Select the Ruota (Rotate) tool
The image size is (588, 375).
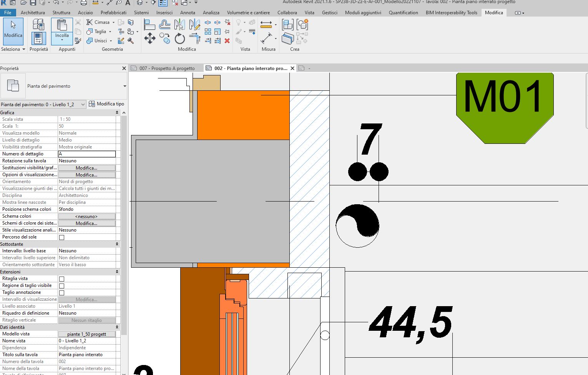tap(180, 38)
